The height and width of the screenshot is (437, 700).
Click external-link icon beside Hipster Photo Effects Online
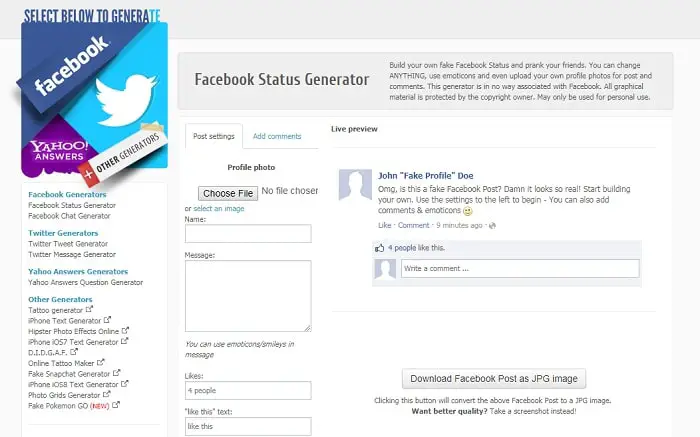tap(125, 330)
